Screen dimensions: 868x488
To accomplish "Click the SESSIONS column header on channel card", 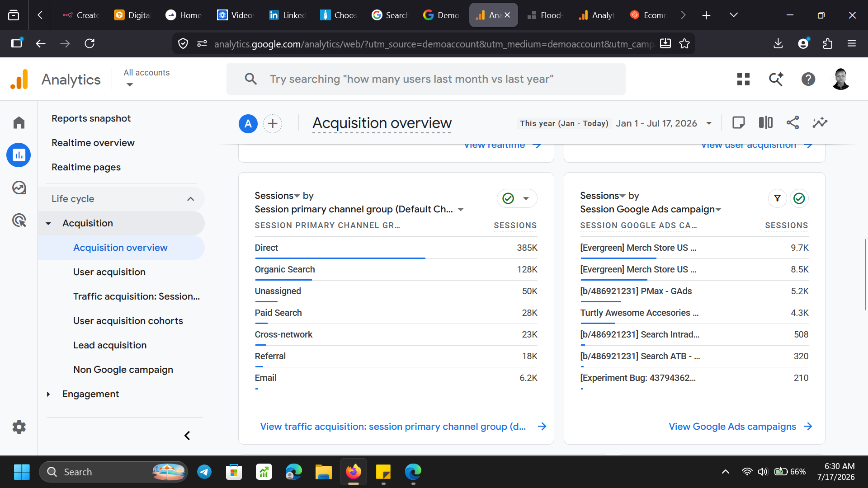I will point(515,225).
